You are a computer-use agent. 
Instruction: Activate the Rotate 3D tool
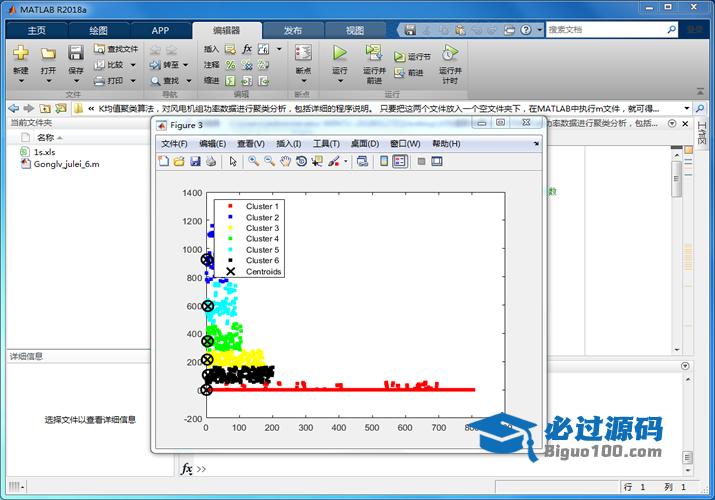coord(301,161)
